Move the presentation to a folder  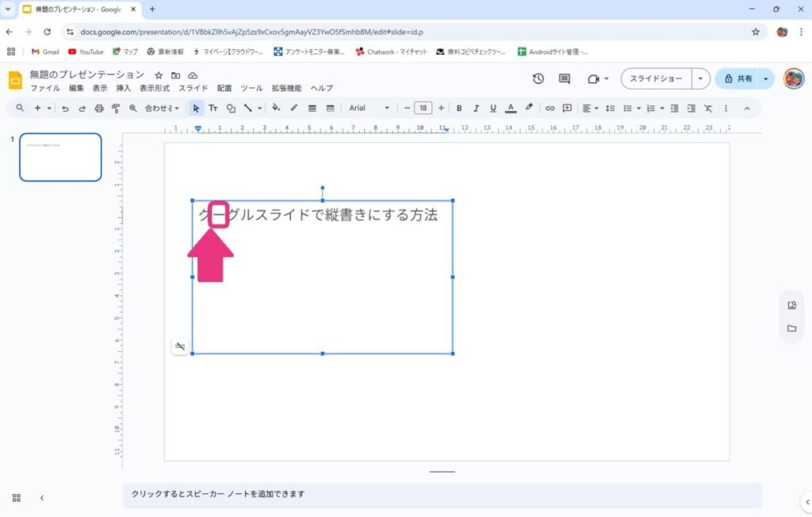tap(175, 75)
